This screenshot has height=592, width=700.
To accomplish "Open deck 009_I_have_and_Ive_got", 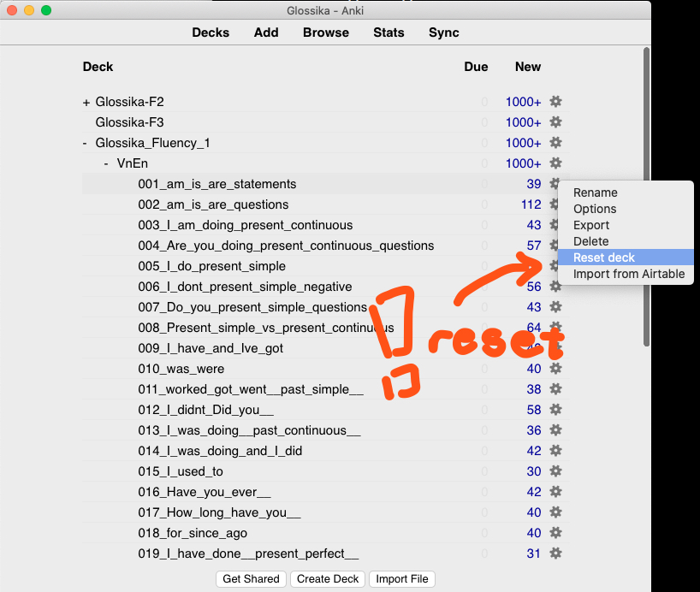I will (x=211, y=348).
